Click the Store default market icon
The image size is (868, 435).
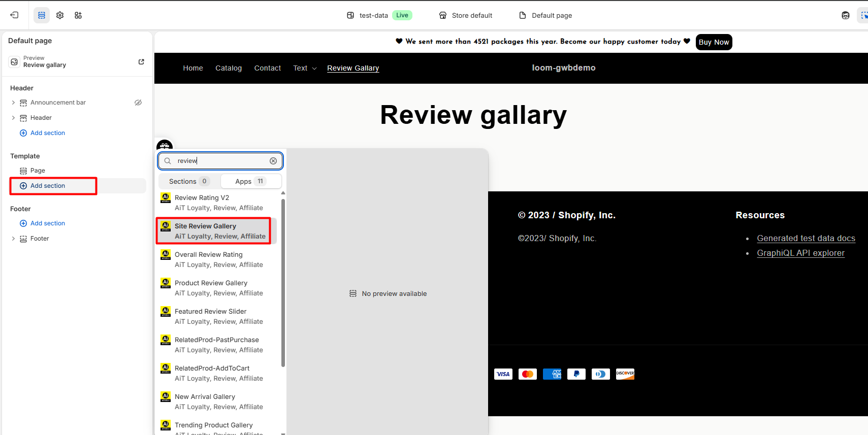[443, 15]
